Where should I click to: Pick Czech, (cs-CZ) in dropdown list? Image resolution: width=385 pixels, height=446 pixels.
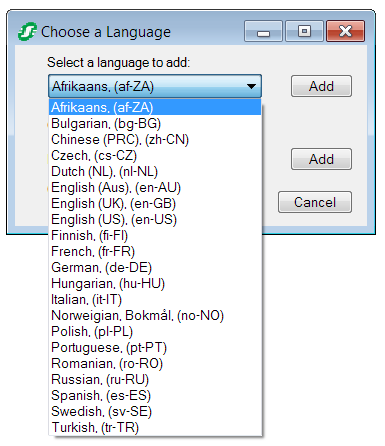tap(155, 156)
